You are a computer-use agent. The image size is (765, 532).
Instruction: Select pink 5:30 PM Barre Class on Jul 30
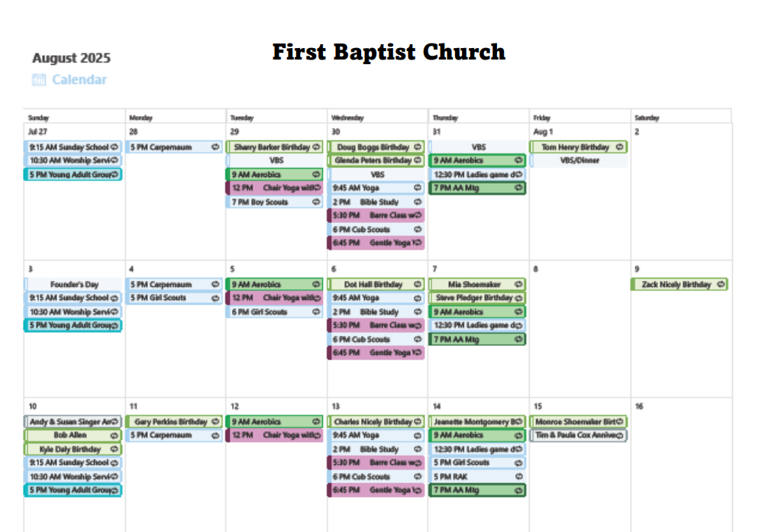tap(376, 215)
